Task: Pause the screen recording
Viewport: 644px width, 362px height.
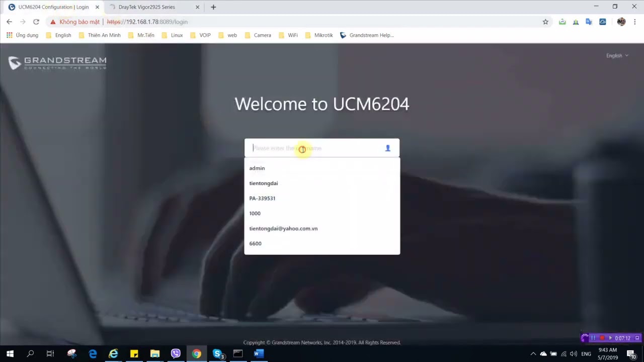Action: 593,338
